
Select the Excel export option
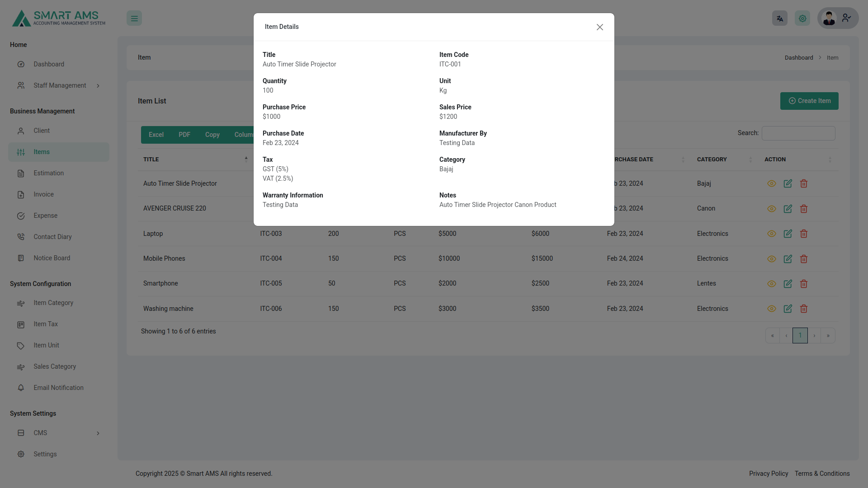click(156, 135)
